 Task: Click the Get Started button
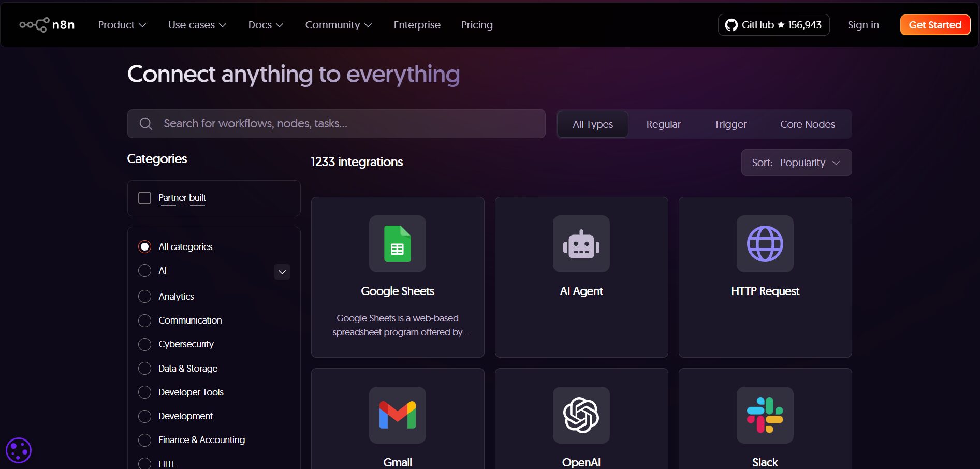point(934,25)
